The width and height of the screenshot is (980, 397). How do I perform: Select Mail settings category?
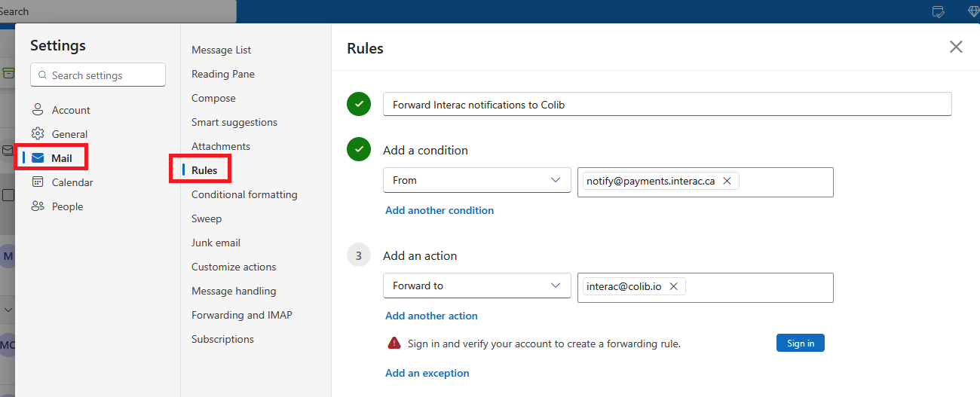click(x=62, y=158)
